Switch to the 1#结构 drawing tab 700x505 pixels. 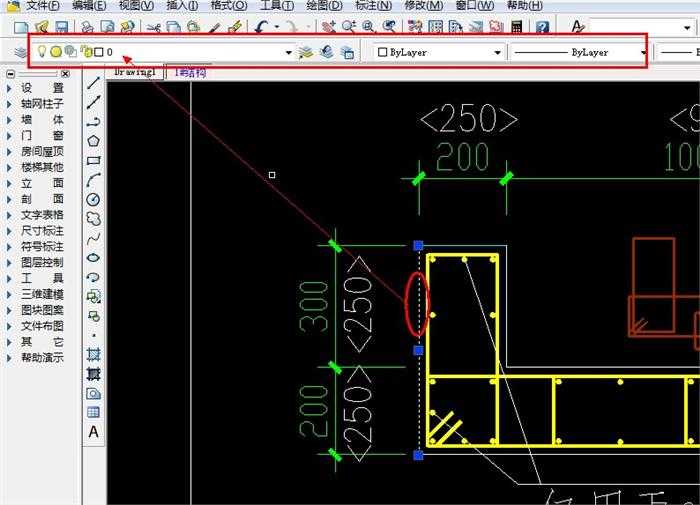[x=191, y=72]
